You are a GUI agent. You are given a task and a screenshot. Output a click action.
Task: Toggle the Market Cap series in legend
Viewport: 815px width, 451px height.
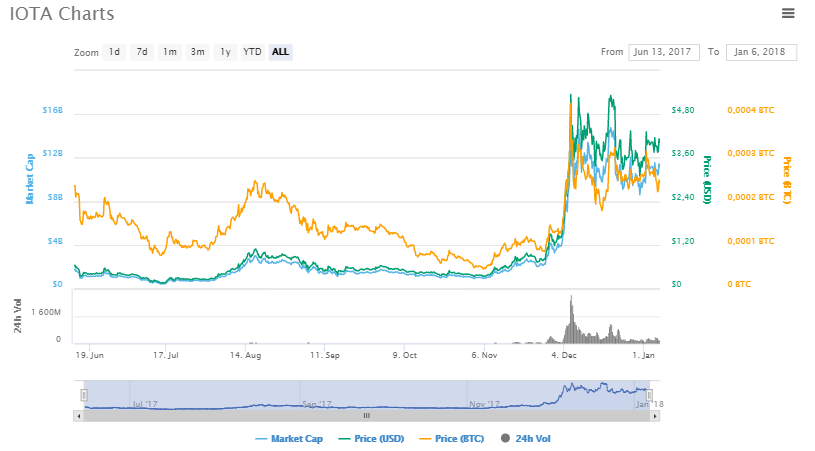(x=291, y=438)
